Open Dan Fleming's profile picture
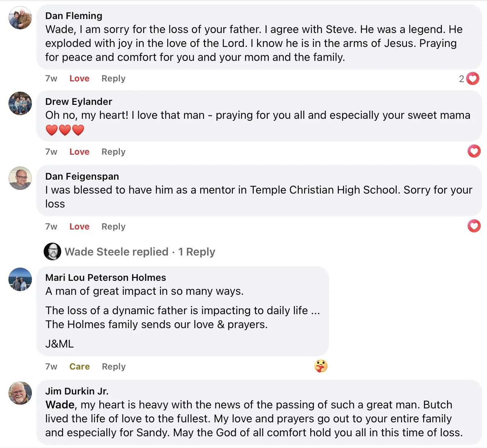Image resolution: width=487 pixels, height=448 pixels. pyautogui.click(x=20, y=18)
